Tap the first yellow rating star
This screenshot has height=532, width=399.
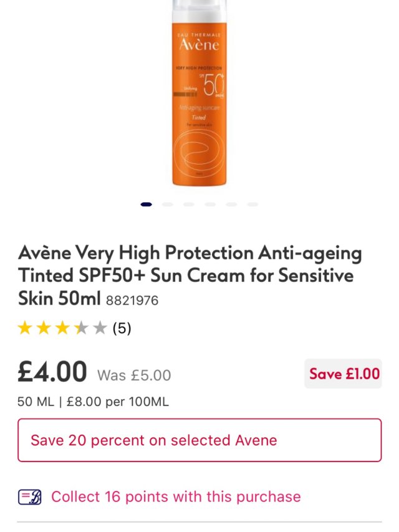pos(25,328)
